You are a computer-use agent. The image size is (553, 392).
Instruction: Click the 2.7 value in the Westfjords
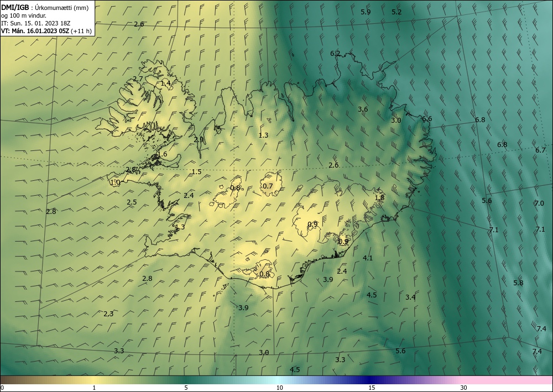pyautogui.click(x=138, y=79)
